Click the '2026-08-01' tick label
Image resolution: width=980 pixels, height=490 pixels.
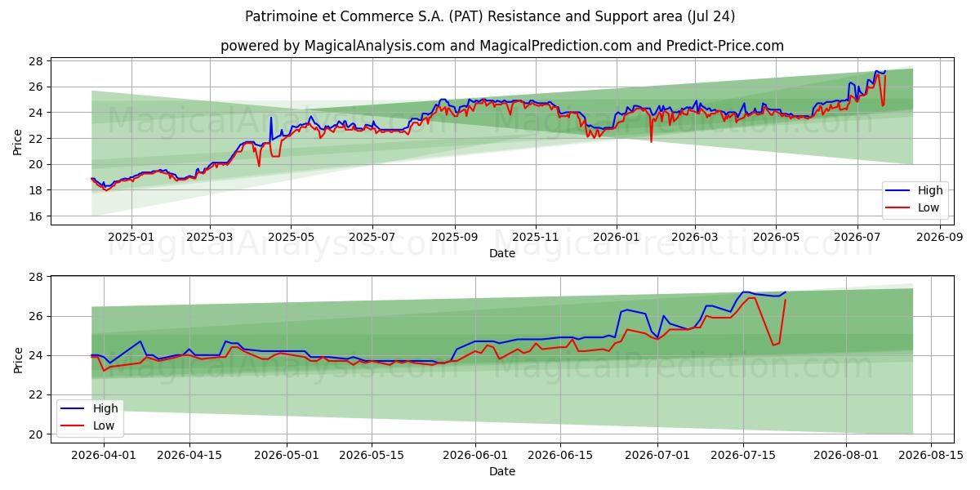click(x=847, y=454)
